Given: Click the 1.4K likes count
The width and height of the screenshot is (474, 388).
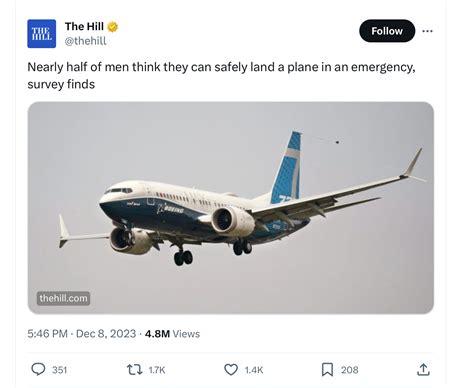Looking at the screenshot, I should (x=254, y=370).
